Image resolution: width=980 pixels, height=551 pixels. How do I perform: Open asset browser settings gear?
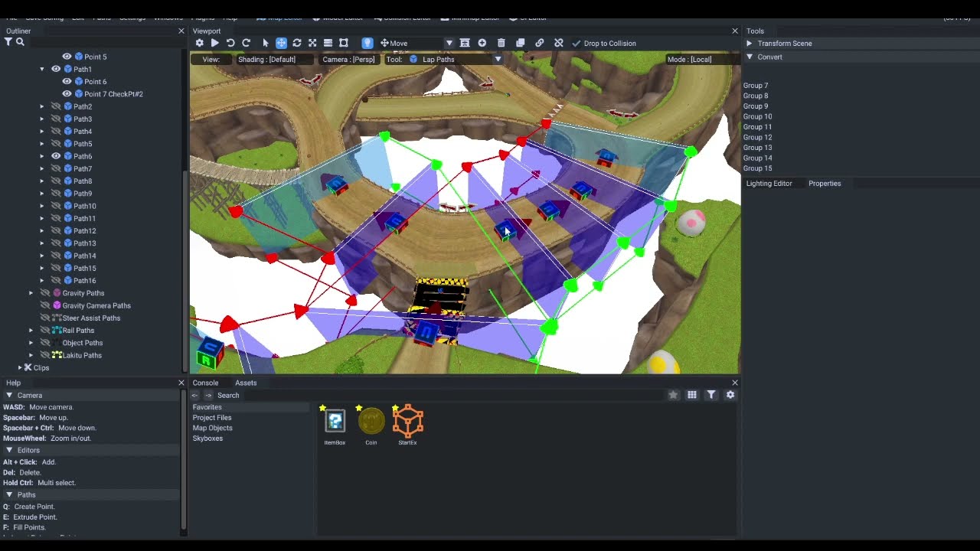pyautogui.click(x=730, y=395)
